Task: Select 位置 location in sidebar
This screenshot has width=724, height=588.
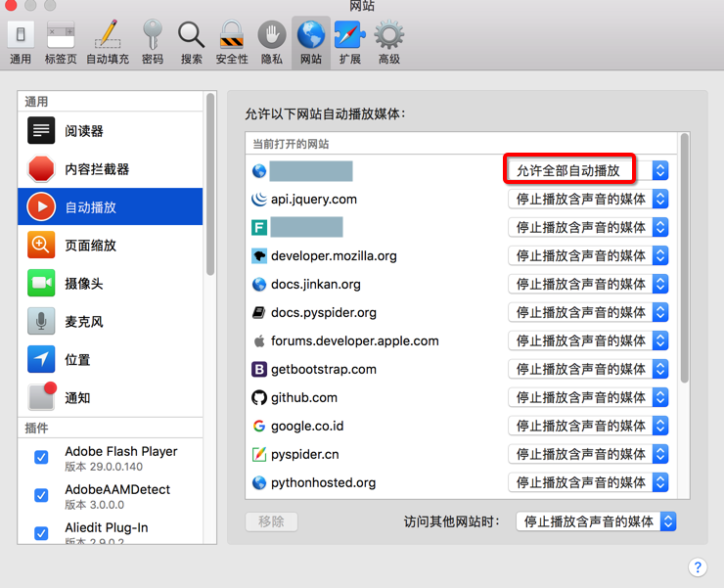Action: click(111, 359)
